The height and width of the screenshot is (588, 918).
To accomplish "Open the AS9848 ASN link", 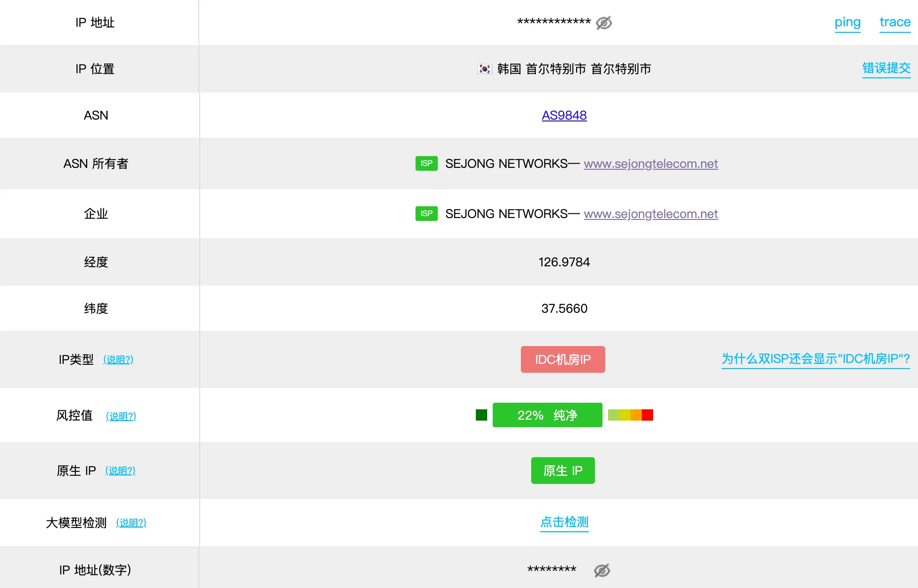I will pos(564,115).
